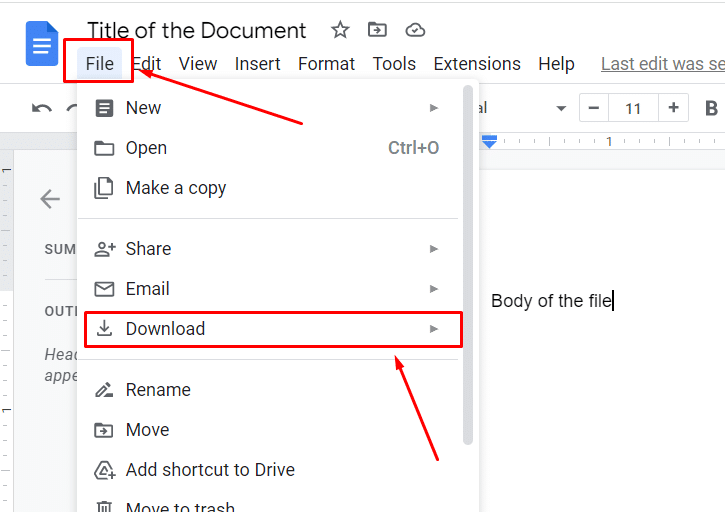Screen dimensions: 725x512
Task: Expand the Share submenu arrow
Action: [x=434, y=249]
